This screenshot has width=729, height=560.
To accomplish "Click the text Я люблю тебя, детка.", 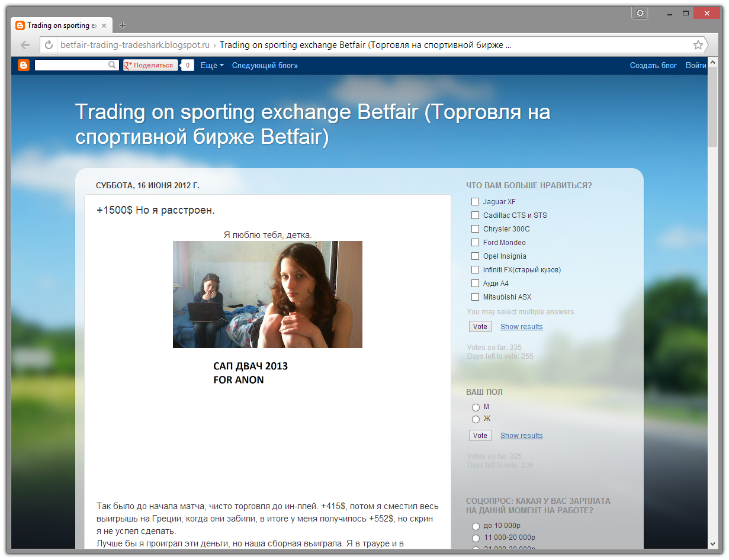I will click(268, 235).
